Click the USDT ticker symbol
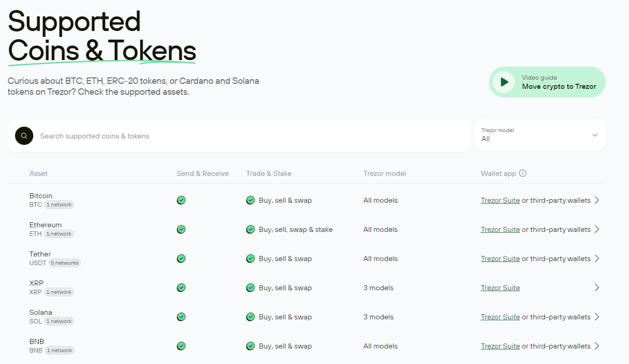The image size is (629, 364). pyautogui.click(x=38, y=263)
